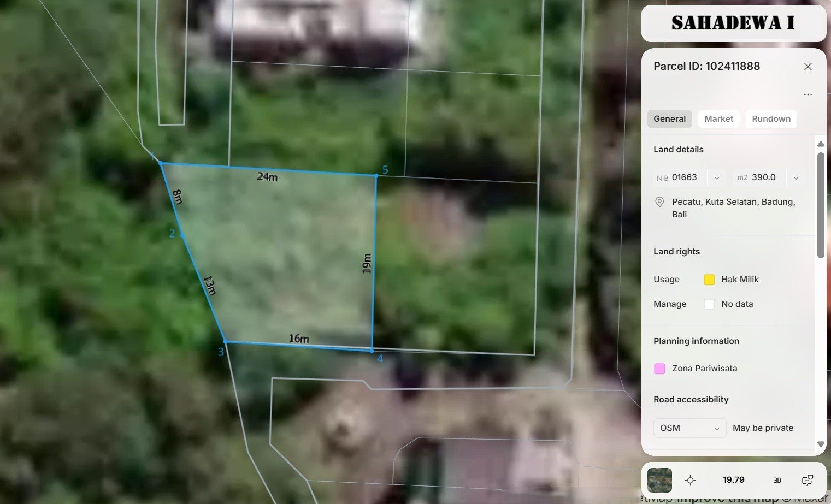Click parcel vertex point 5
This screenshot has width=831, height=504.
tap(376, 176)
